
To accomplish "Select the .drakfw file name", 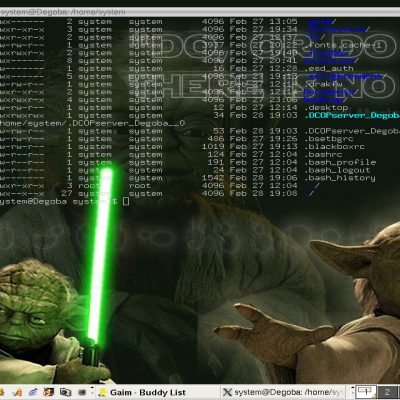I will (323, 84).
